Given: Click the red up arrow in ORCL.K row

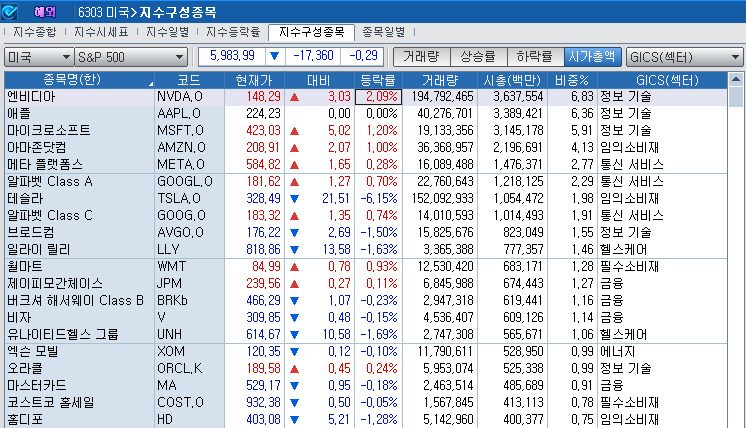Looking at the screenshot, I should 294,369.
